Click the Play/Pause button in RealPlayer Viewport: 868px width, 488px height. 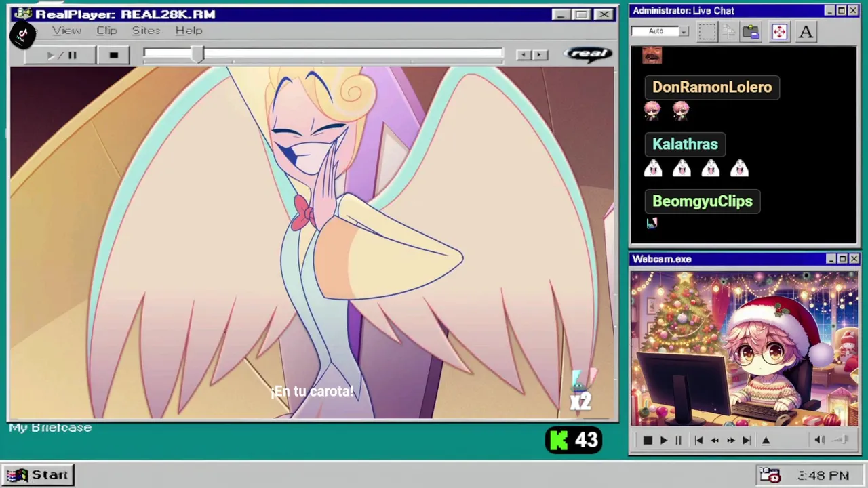point(61,55)
